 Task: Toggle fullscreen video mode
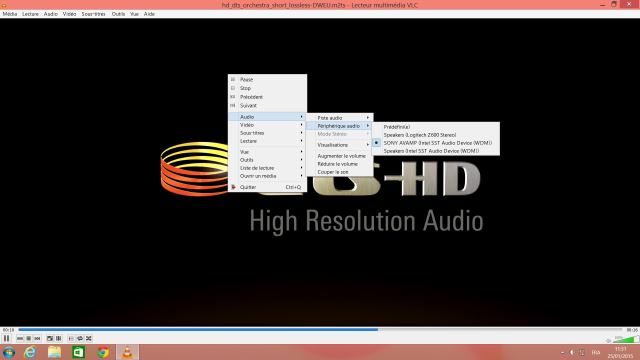point(50,338)
